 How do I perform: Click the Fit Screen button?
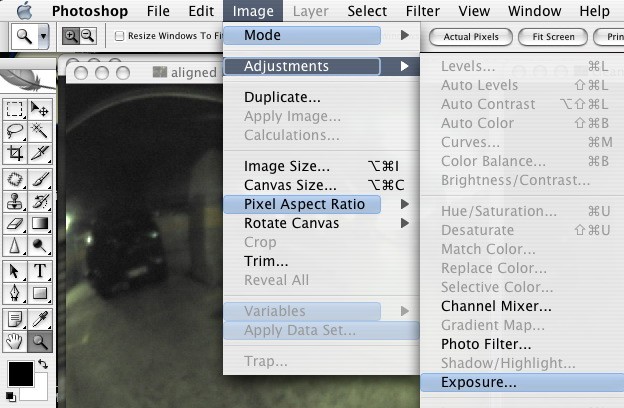[x=553, y=37]
